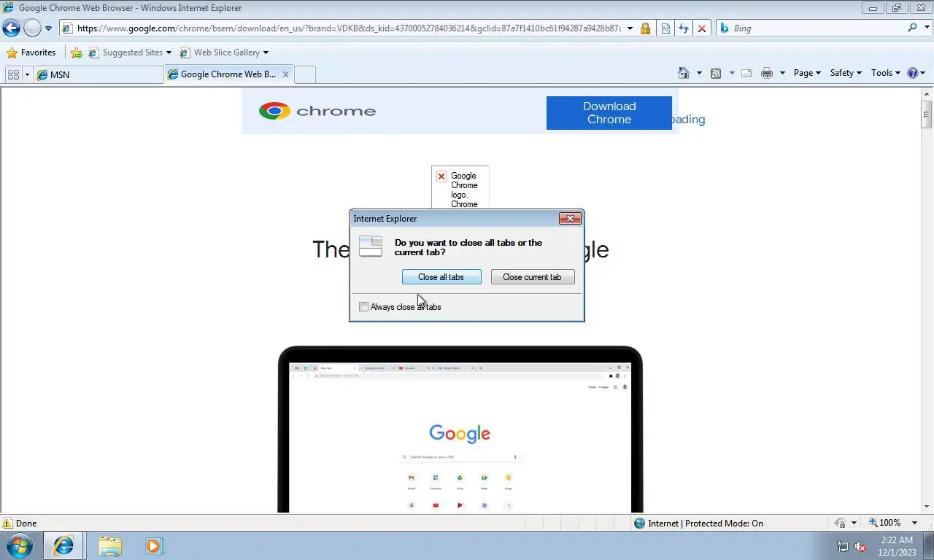The image size is (934, 560).
Task: Open the tab list dropdown arrow
Action: tap(27, 74)
